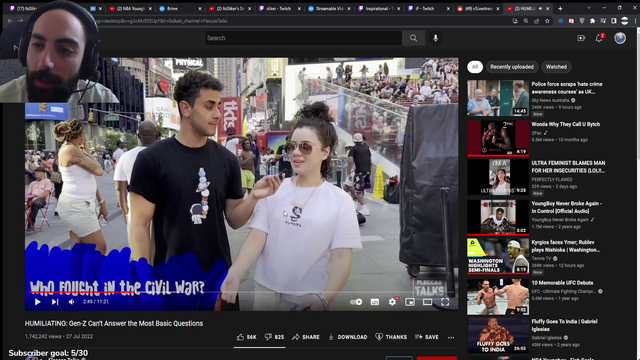Switch to the Streamable browser tab

[329, 8]
